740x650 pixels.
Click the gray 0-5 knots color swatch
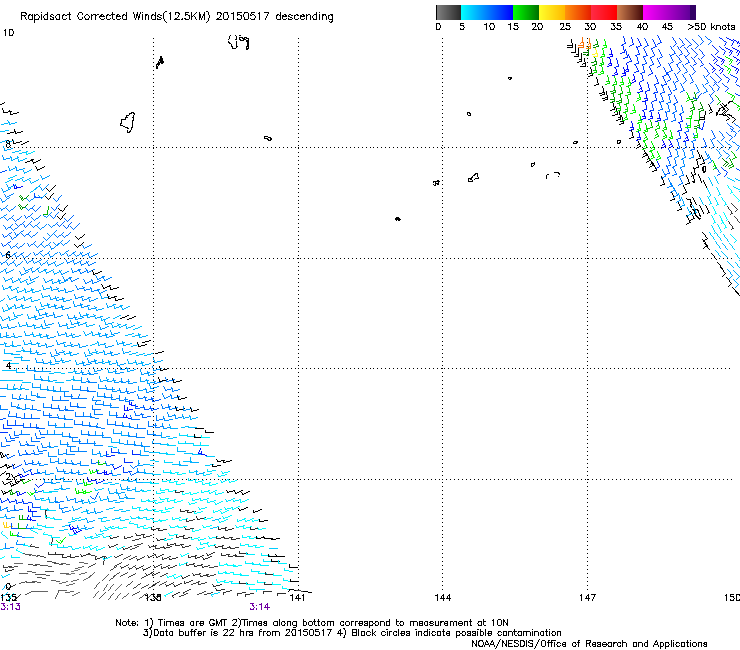tap(448, 12)
